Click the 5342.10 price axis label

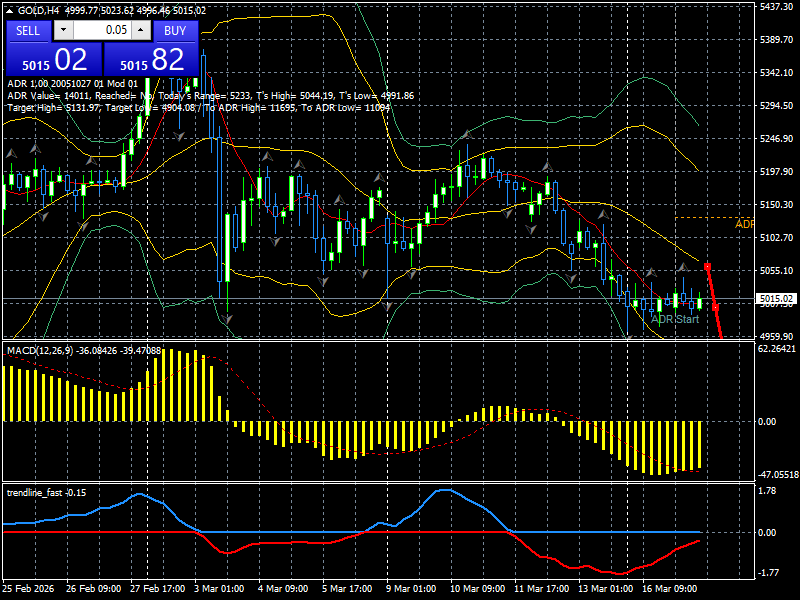pyautogui.click(x=777, y=72)
